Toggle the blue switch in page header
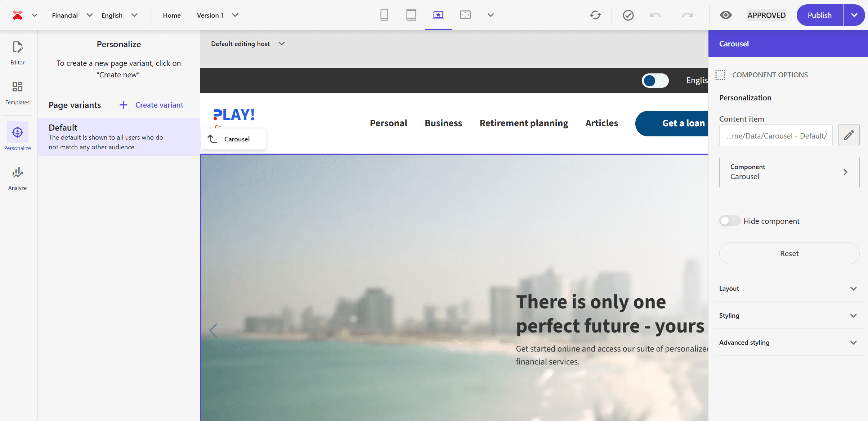 pyautogui.click(x=655, y=81)
